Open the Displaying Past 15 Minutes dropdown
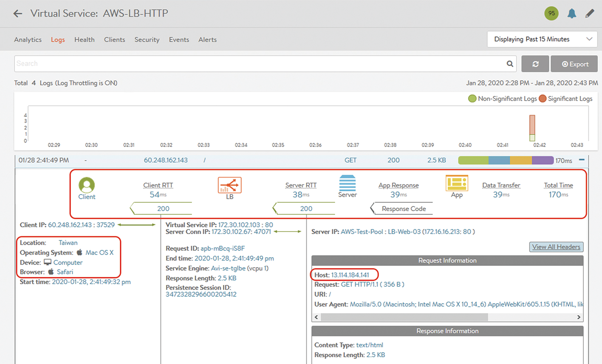This screenshot has width=602, height=364. point(542,39)
